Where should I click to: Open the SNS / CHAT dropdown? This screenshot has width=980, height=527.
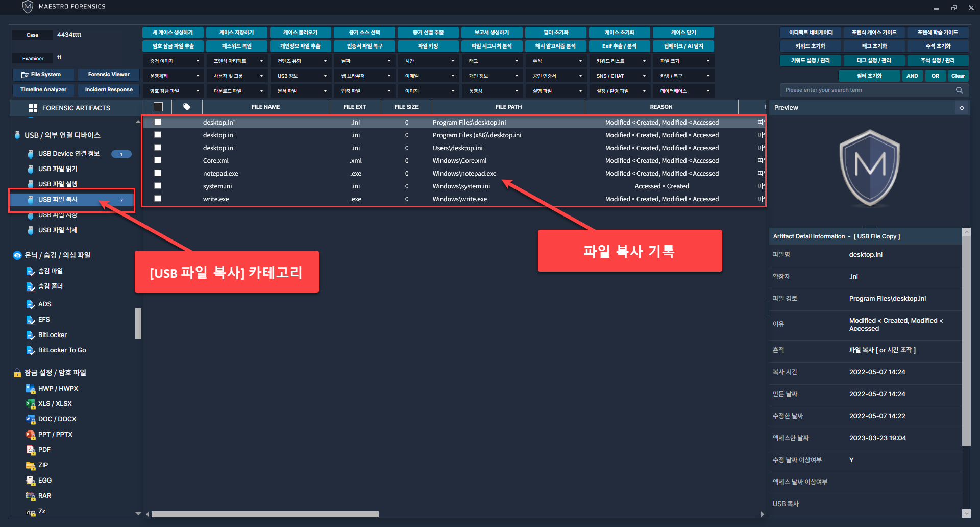tap(620, 76)
